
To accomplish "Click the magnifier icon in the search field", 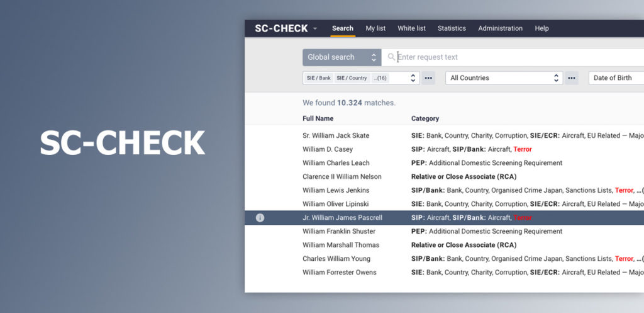I will [391, 57].
